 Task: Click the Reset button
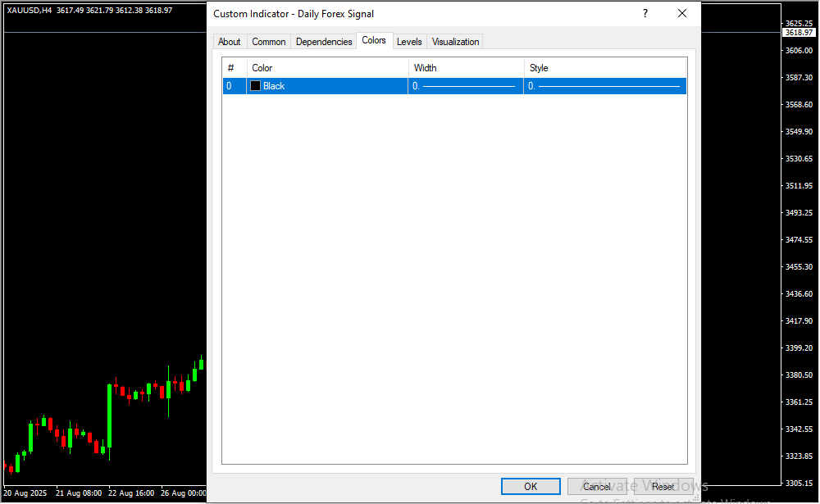point(663,486)
